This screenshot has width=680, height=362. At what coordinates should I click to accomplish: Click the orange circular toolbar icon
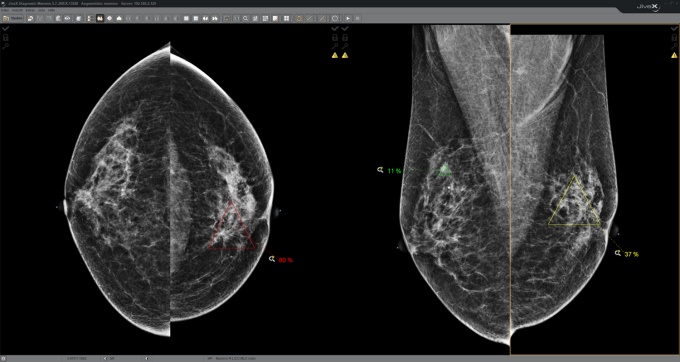(x=299, y=19)
